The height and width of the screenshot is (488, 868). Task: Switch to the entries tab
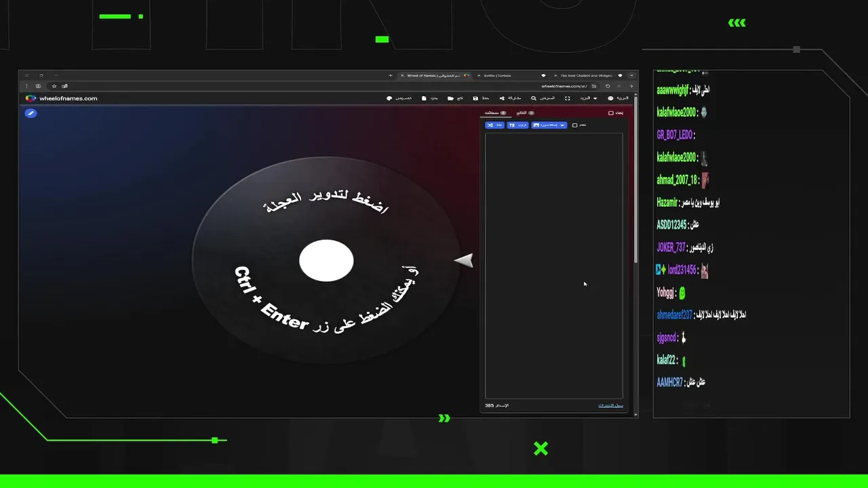pyautogui.click(x=496, y=113)
